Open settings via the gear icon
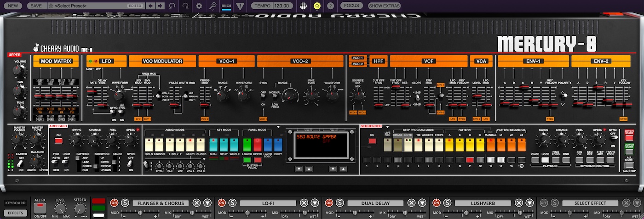Image resolution: width=644 pixels, height=219 pixels. (x=199, y=6)
